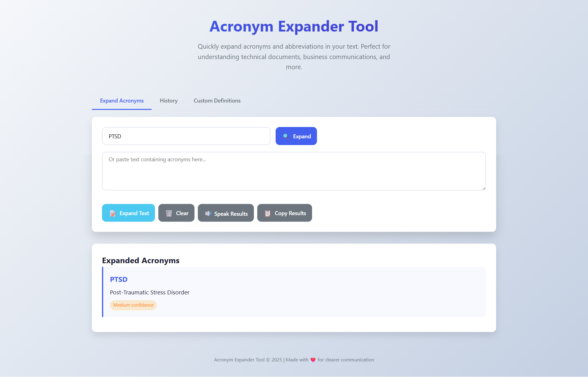The image size is (588, 377).
Task: Select the Expand Acronyms tab
Action: click(x=122, y=101)
